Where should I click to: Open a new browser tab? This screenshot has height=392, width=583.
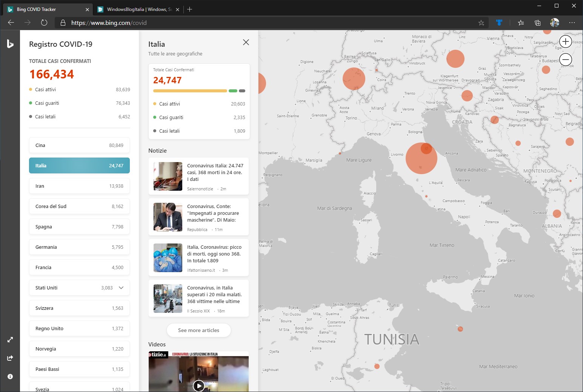pos(190,9)
